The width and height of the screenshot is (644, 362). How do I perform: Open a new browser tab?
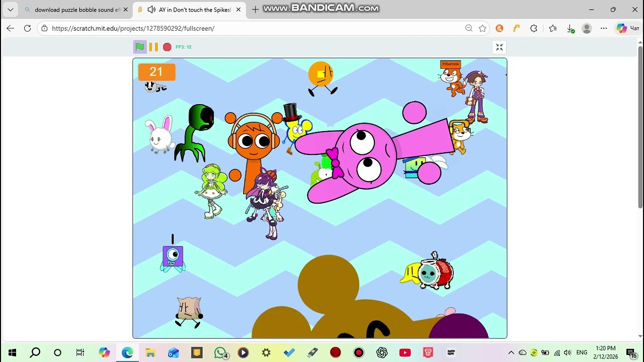point(255,10)
